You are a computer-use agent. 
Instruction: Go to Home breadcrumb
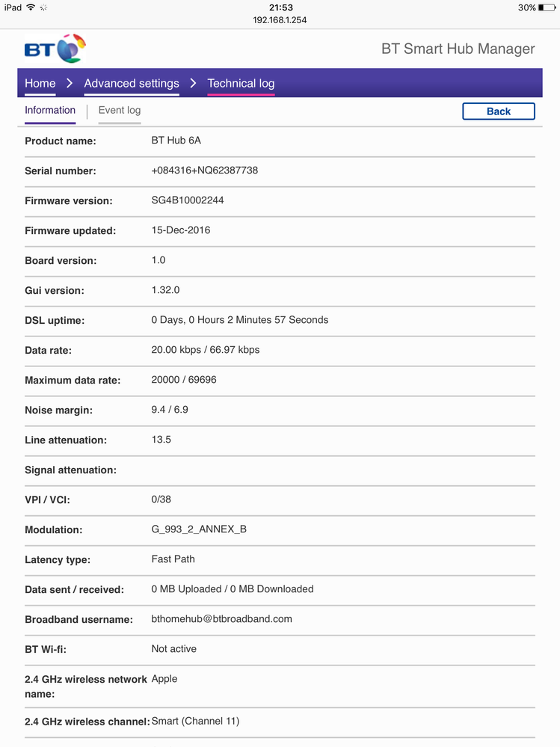point(40,83)
